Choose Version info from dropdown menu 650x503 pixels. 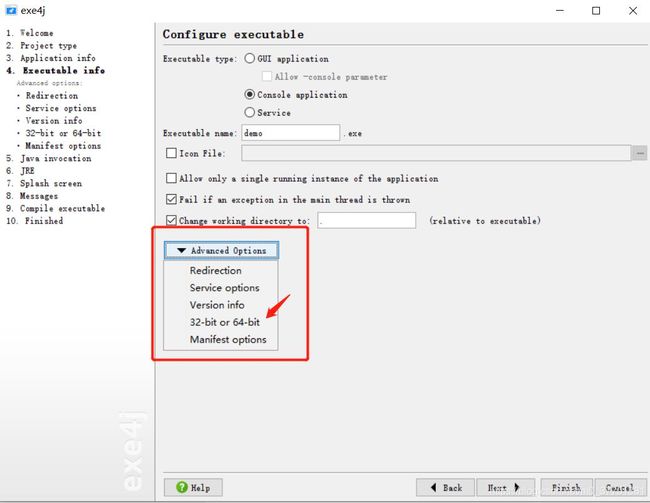pyautogui.click(x=217, y=305)
